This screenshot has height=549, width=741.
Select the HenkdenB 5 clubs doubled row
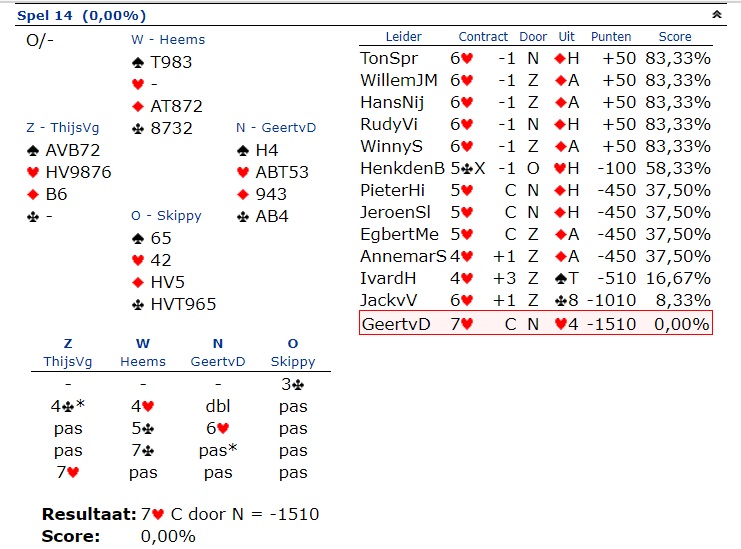535,168
